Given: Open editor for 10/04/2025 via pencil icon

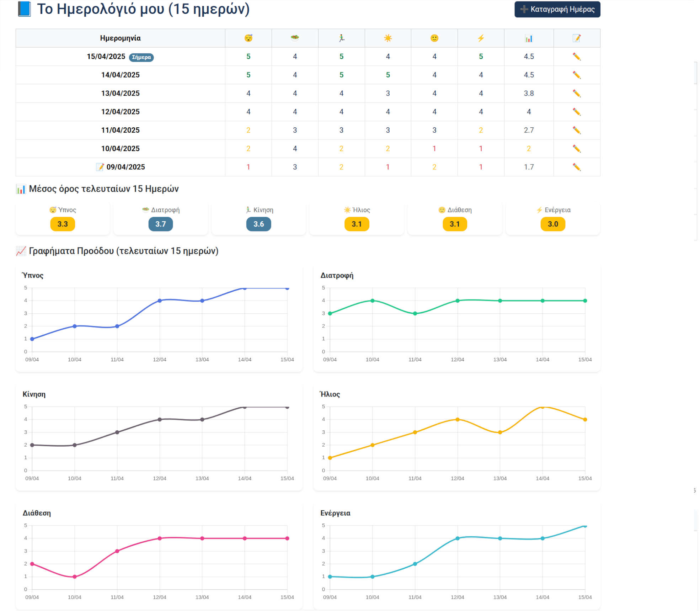Looking at the screenshot, I should pyautogui.click(x=576, y=149).
